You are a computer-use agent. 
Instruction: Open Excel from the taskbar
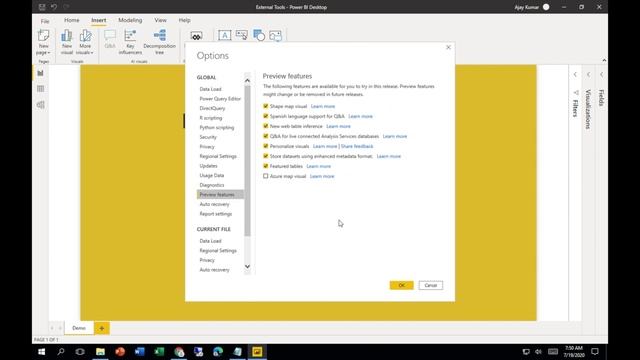(159, 351)
